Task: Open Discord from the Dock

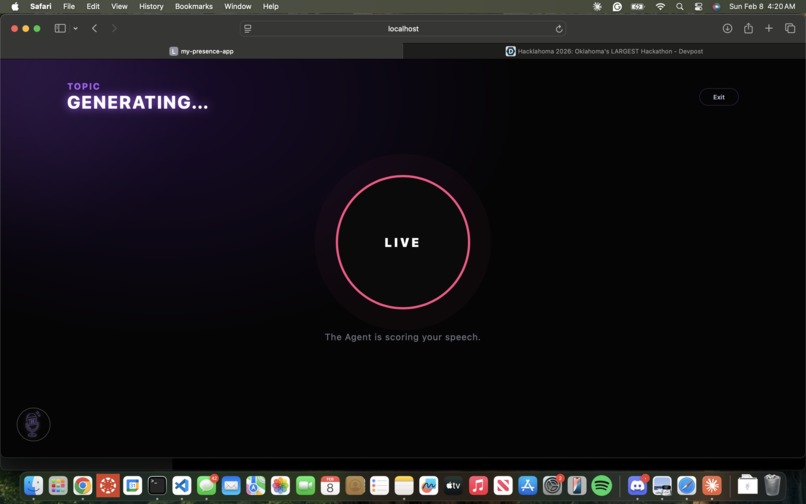Action: pyautogui.click(x=637, y=485)
